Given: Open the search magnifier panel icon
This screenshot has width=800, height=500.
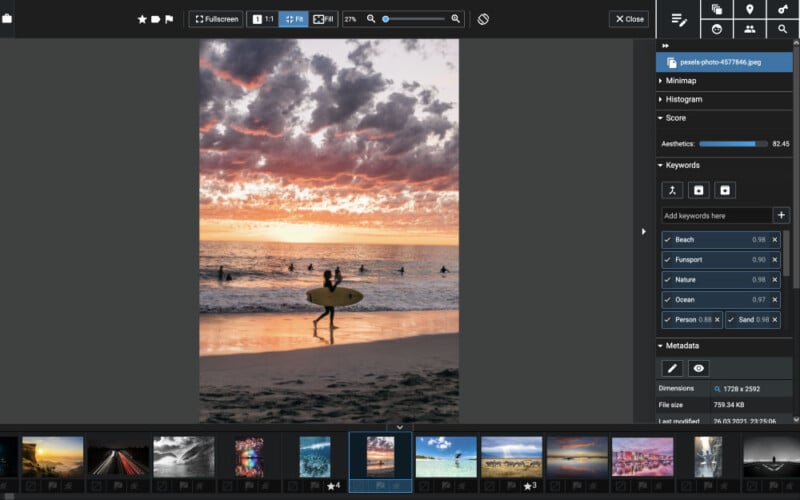Looking at the screenshot, I should (783, 29).
